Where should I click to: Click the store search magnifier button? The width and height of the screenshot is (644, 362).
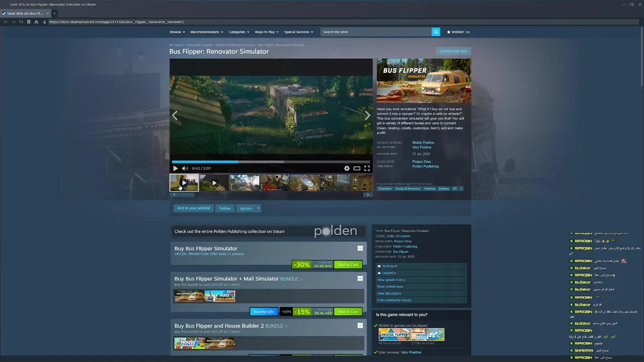(x=436, y=32)
